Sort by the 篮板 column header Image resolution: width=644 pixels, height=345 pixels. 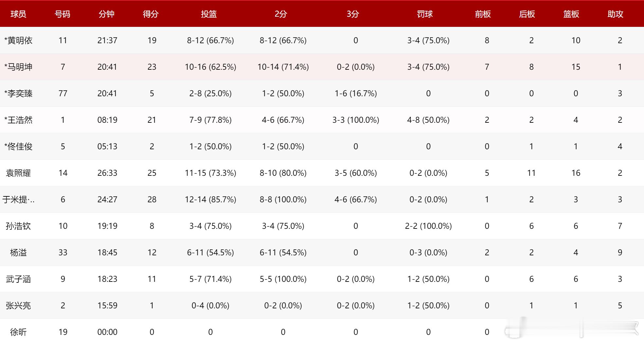click(x=571, y=14)
